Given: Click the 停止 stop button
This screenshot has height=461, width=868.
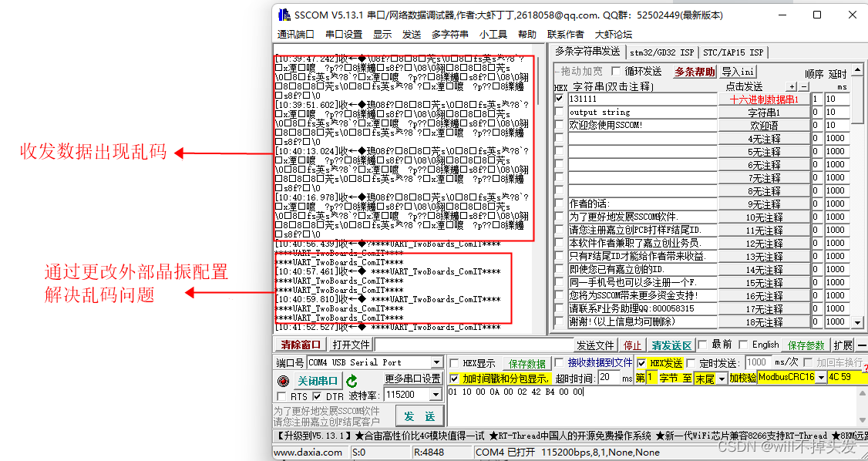Looking at the screenshot, I should tap(632, 345).
